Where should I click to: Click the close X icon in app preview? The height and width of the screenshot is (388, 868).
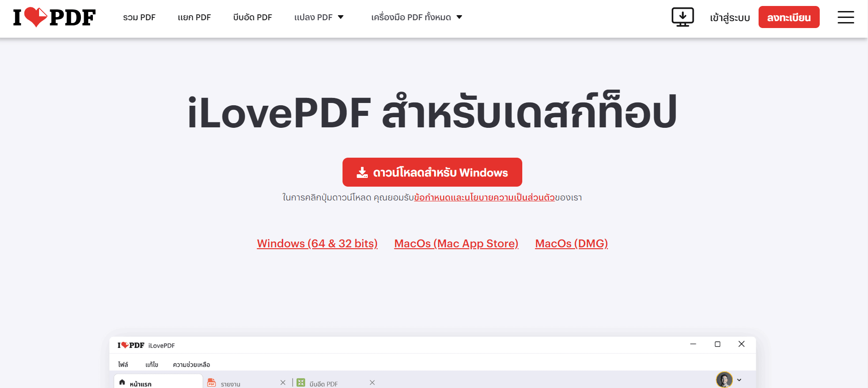(x=742, y=344)
